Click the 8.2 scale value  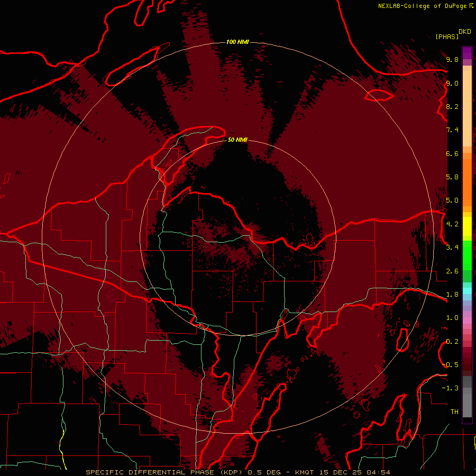pyautogui.click(x=452, y=107)
